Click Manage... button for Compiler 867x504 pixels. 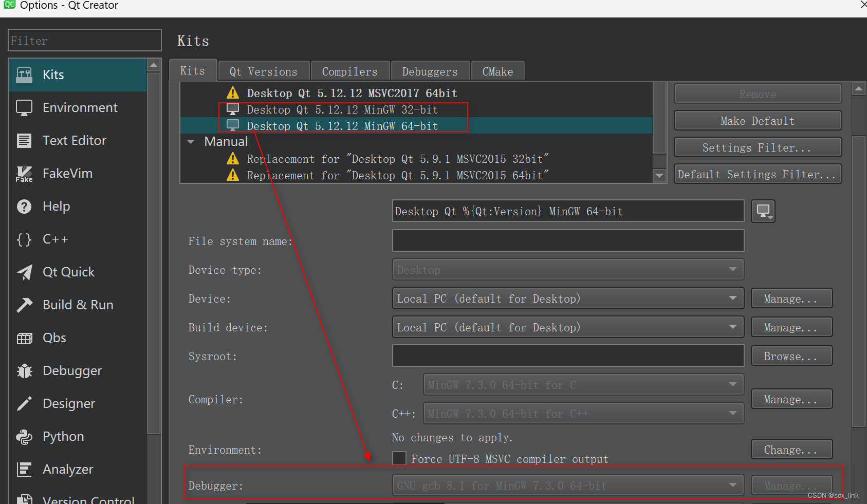point(791,399)
